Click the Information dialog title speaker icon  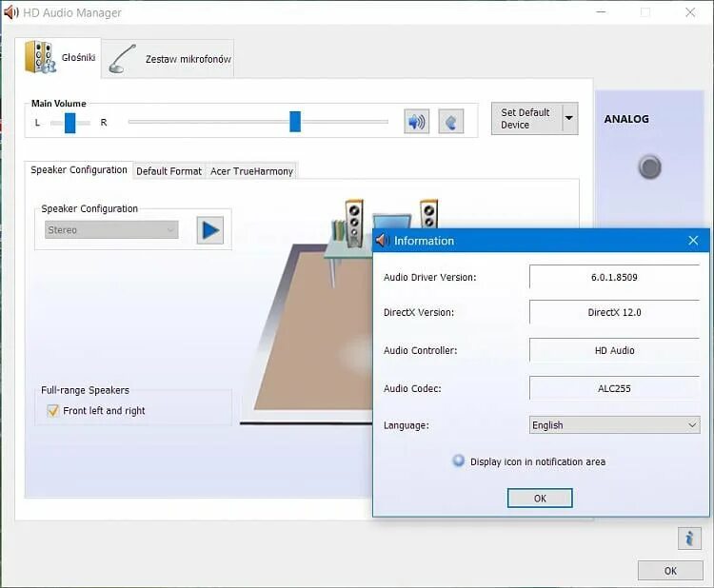(382, 241)
